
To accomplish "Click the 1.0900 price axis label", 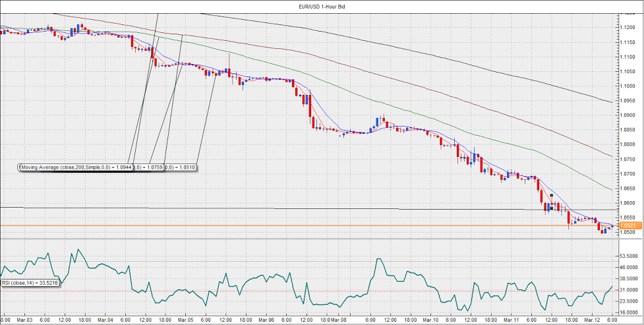I will point(627,115).
